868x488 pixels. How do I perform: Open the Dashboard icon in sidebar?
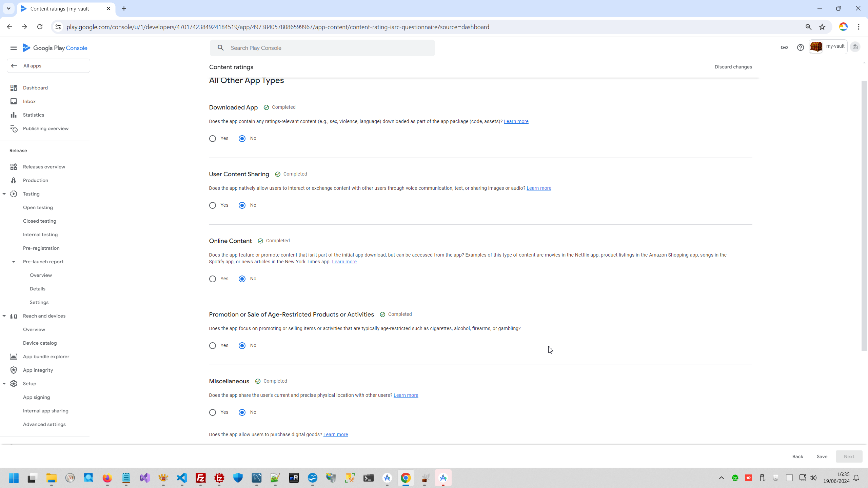[14, 88]
